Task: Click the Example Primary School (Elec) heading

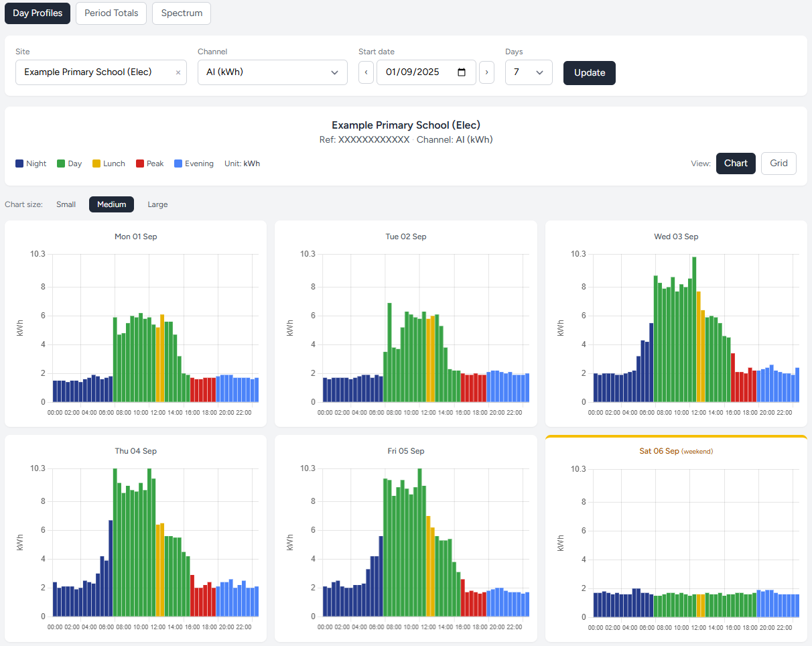Action: tap(406, 125)
